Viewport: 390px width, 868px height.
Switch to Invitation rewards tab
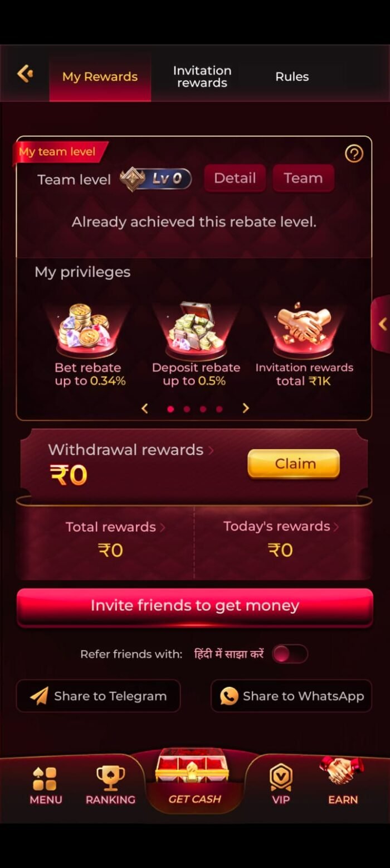[202, 76]
